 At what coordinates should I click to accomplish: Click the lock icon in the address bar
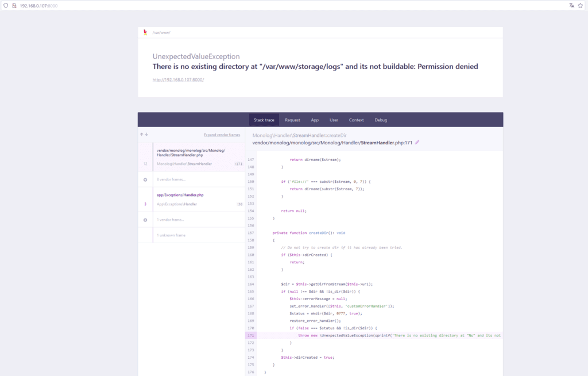coord(14,6)
